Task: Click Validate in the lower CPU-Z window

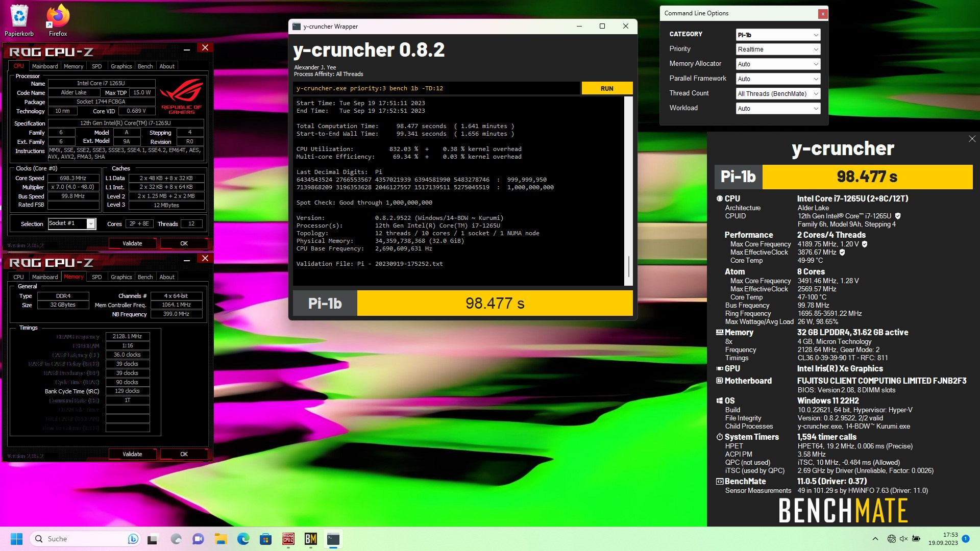Action: (x=132, y=454)
